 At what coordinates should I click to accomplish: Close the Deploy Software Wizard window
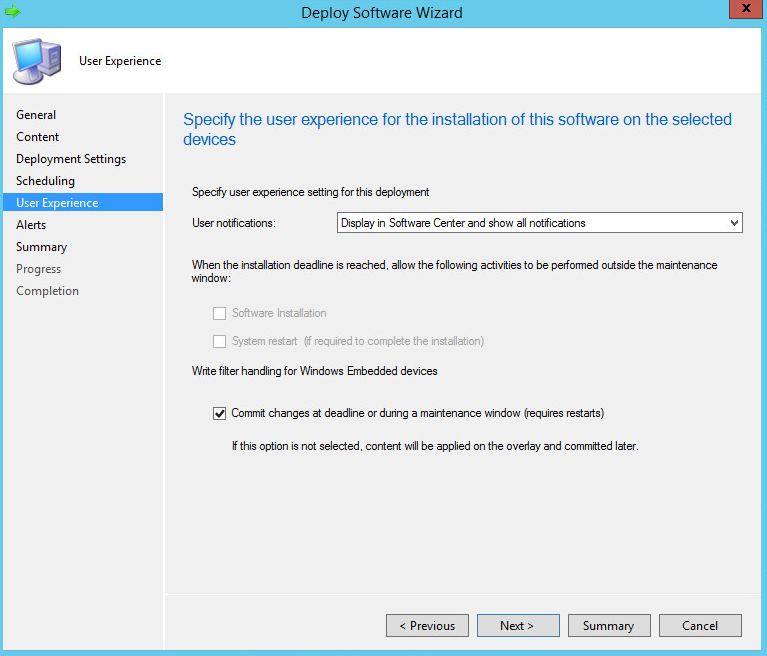[x=746, y=8]
